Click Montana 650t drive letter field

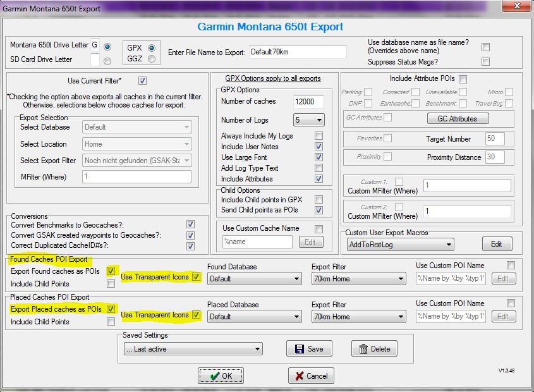pos(95,46)
